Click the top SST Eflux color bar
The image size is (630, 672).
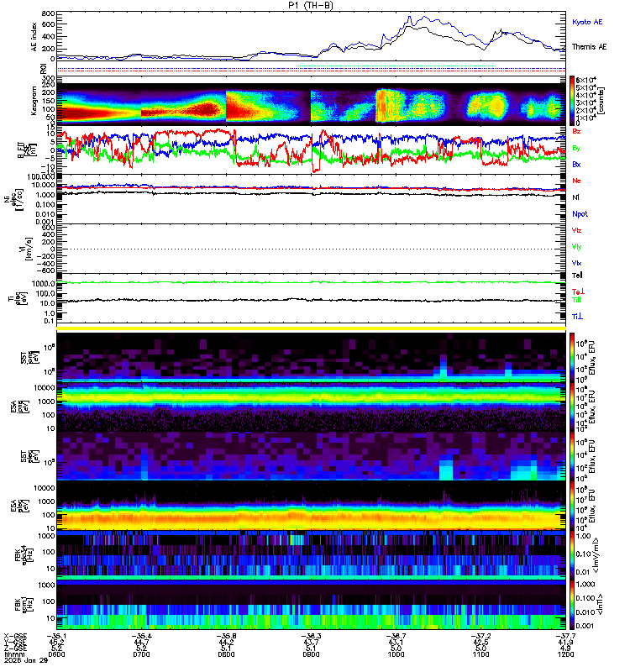click(x=572, y=356)
